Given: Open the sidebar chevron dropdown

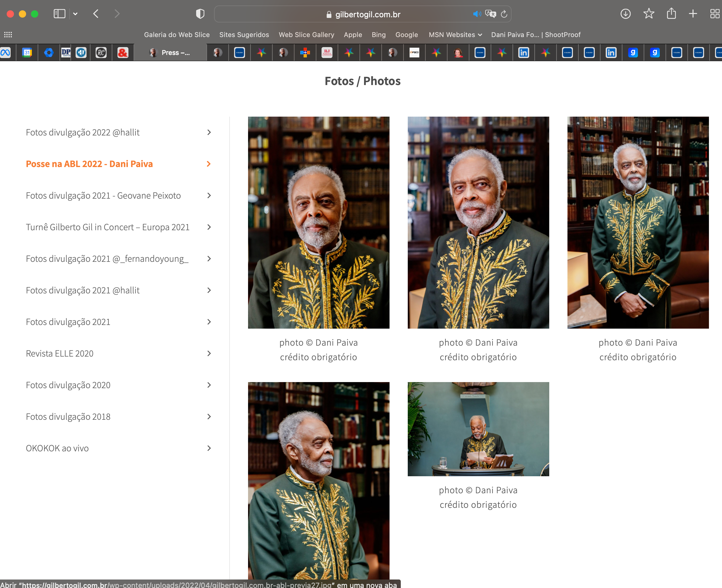Looking at the screenshot, I should click(75, 14).
